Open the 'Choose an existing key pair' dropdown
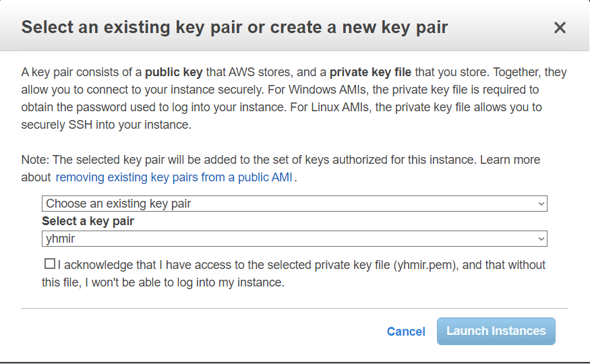590x364 pixels. 294,204
